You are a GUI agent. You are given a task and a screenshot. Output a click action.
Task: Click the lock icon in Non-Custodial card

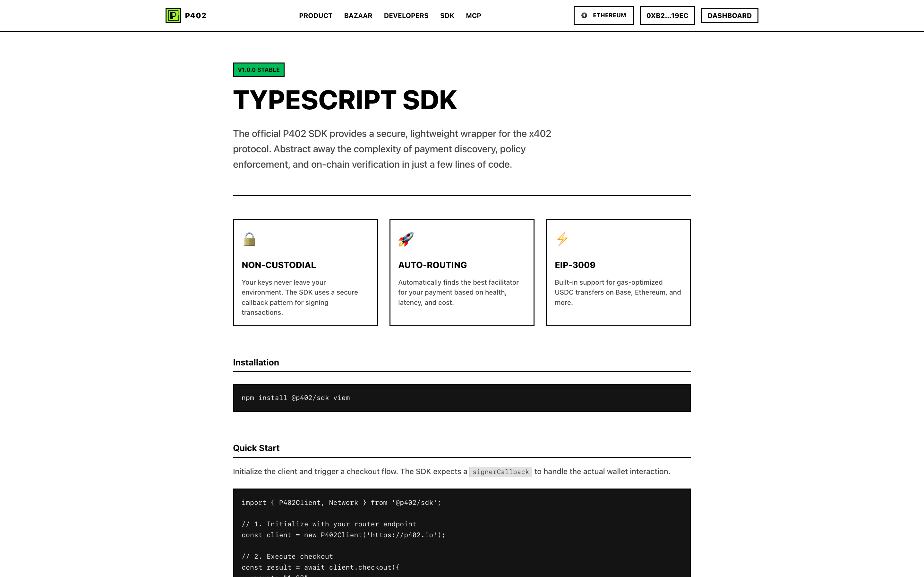coord(249,239)
